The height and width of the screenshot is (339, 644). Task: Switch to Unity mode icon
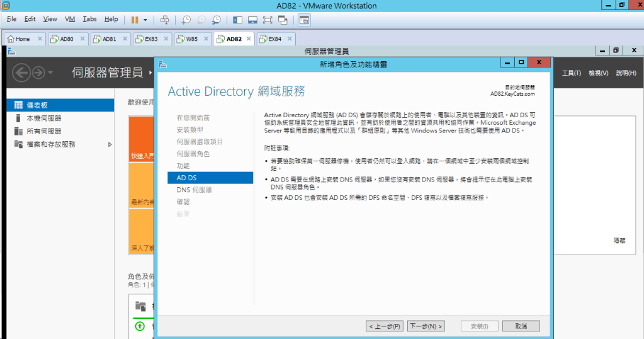[283, 20]
